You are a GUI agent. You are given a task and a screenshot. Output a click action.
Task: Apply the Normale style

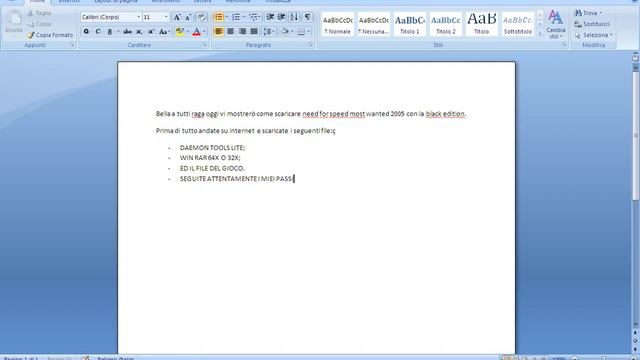(x=338, y=24)
